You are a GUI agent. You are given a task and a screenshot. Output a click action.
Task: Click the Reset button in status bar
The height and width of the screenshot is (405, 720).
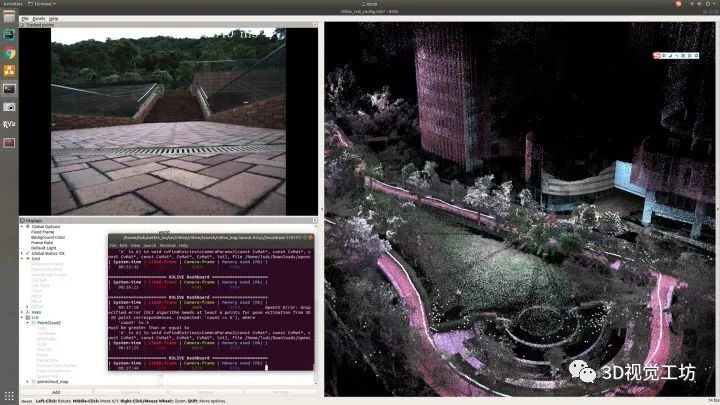(27, 401)
